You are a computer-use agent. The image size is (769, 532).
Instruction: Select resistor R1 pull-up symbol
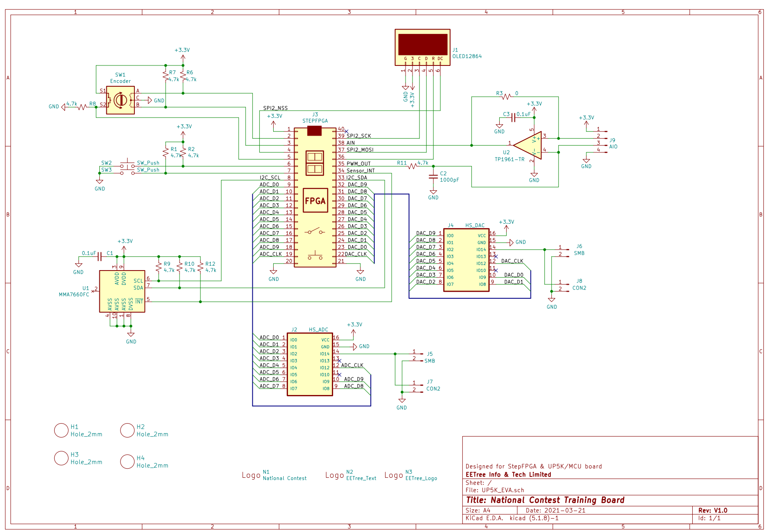[x=166, y=152]
